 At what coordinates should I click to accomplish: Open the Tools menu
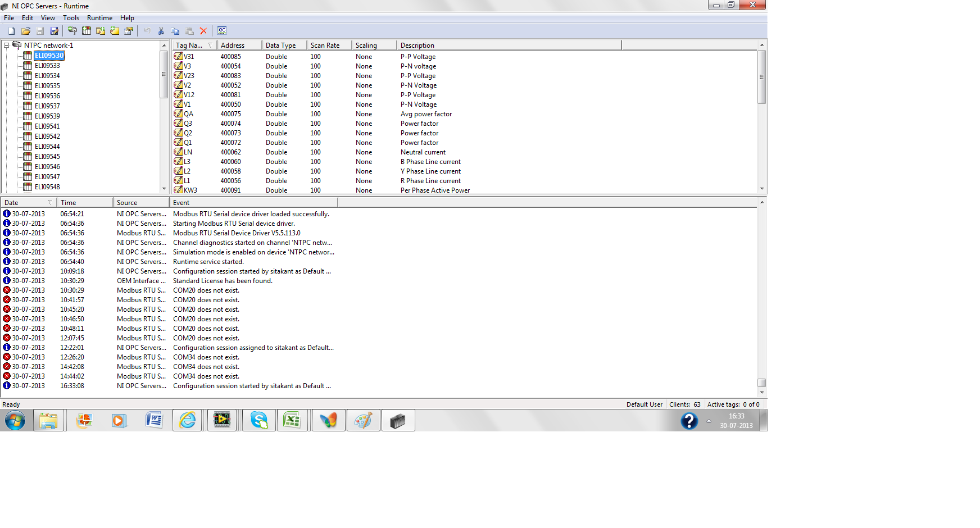click(71, 18)
